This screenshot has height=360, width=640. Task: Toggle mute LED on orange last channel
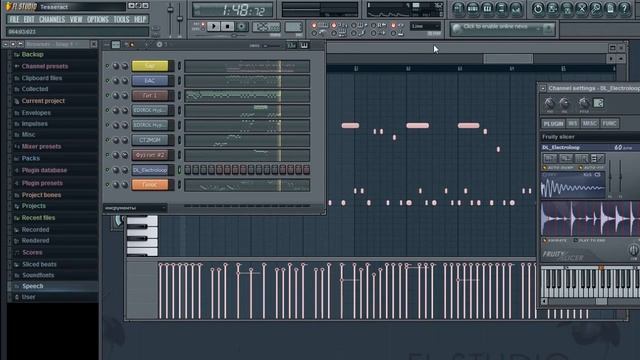coord(107,185)
